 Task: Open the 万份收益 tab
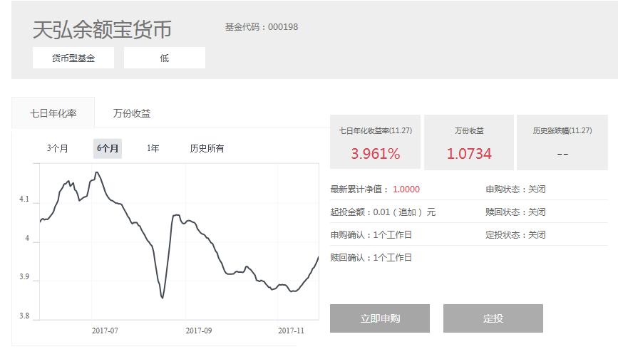132,113
